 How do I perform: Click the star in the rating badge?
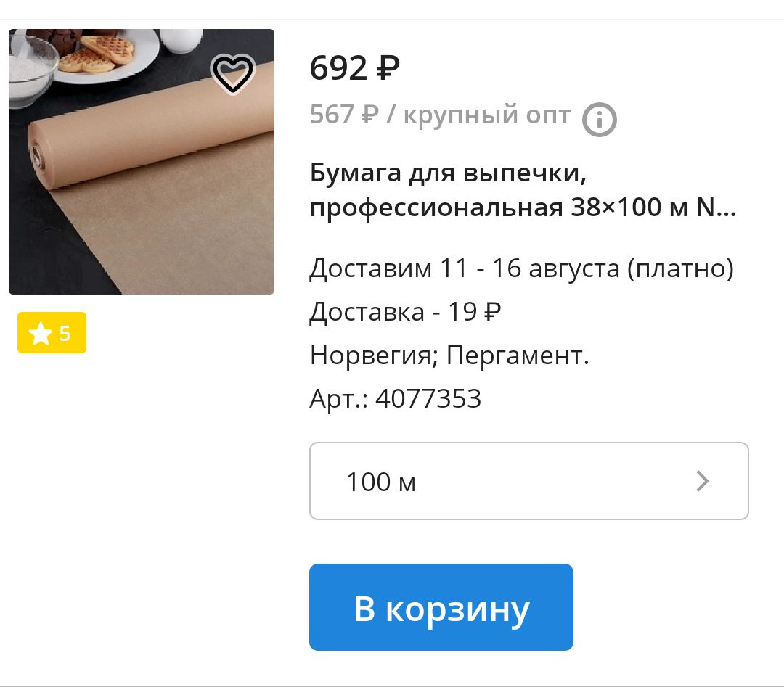[40, 333]
